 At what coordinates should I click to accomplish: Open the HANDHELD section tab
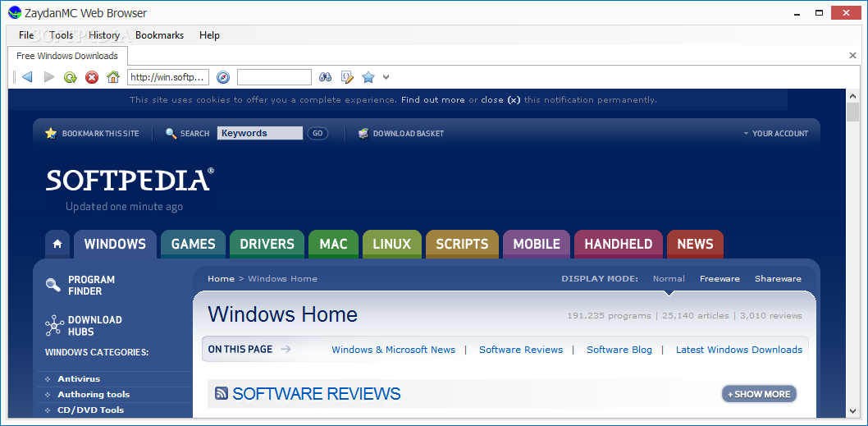tap(619, 245)
